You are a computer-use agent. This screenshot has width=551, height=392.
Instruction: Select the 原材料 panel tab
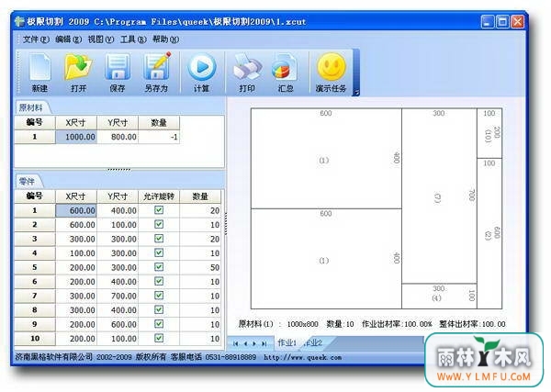pos(31,107)
